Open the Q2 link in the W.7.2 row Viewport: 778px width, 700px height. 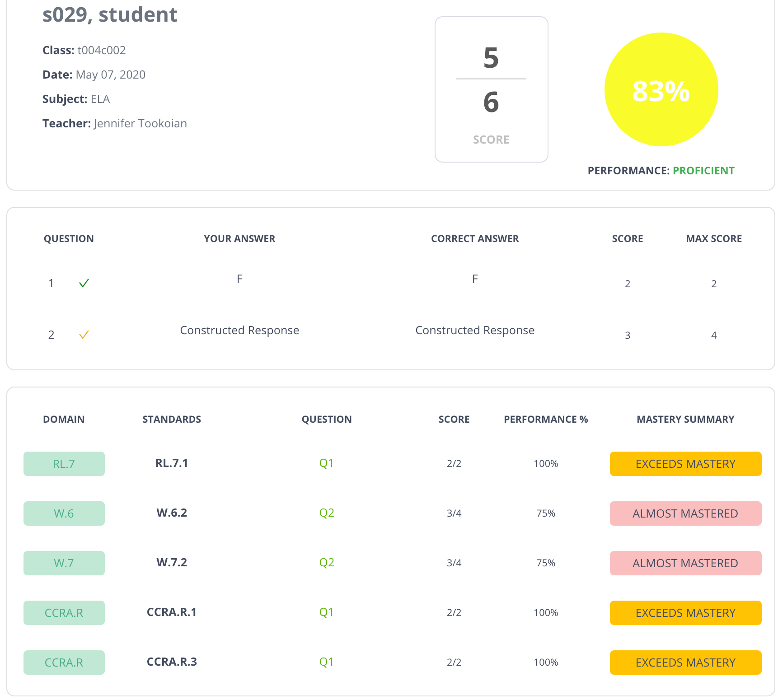(327, 563)
